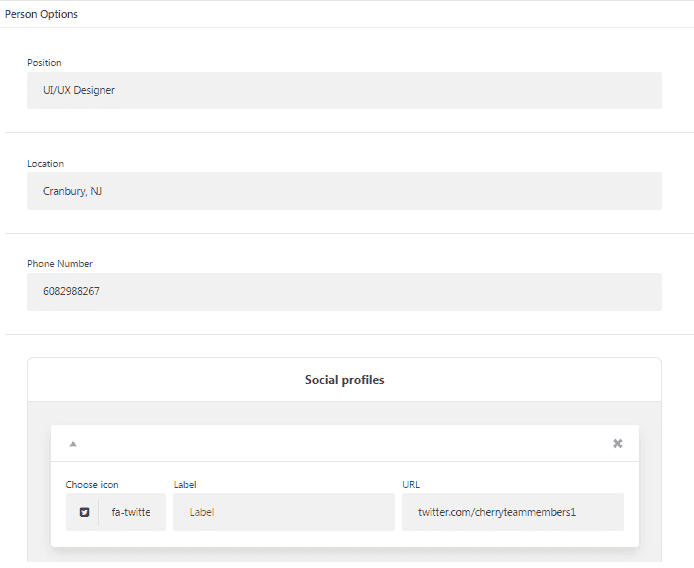Click the Choose icon label text
Viewport: 694px width, 568px height.
(92, 485)
